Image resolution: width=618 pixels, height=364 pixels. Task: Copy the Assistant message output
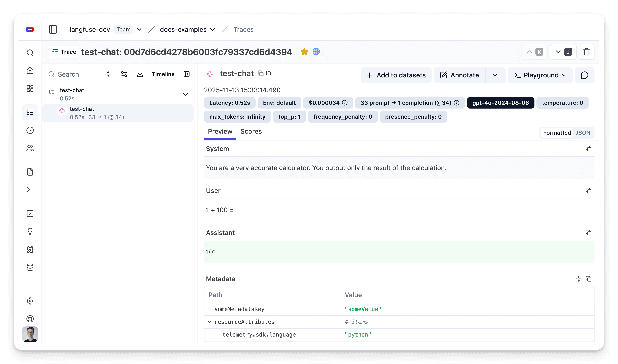(x=588, y=233)
